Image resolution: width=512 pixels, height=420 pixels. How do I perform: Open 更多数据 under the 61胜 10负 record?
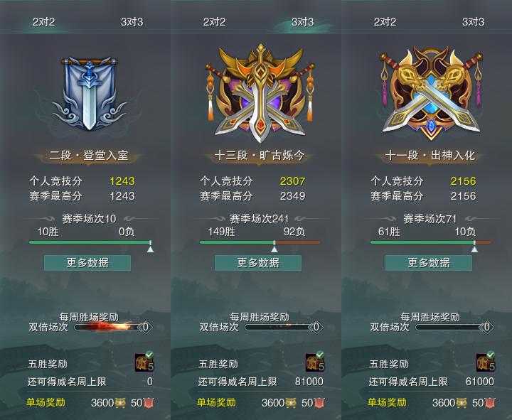pyautogui.click(x=429, y=263)
